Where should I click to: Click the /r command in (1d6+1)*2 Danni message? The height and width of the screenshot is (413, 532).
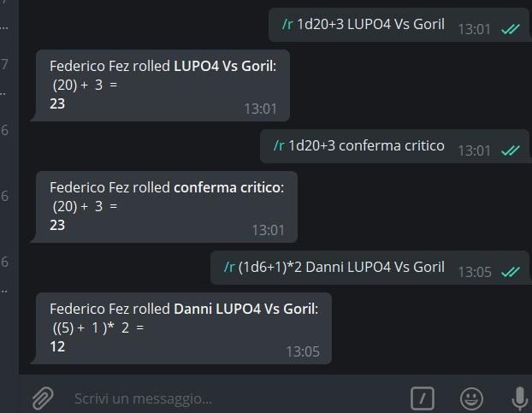click(x=229, y=267)
